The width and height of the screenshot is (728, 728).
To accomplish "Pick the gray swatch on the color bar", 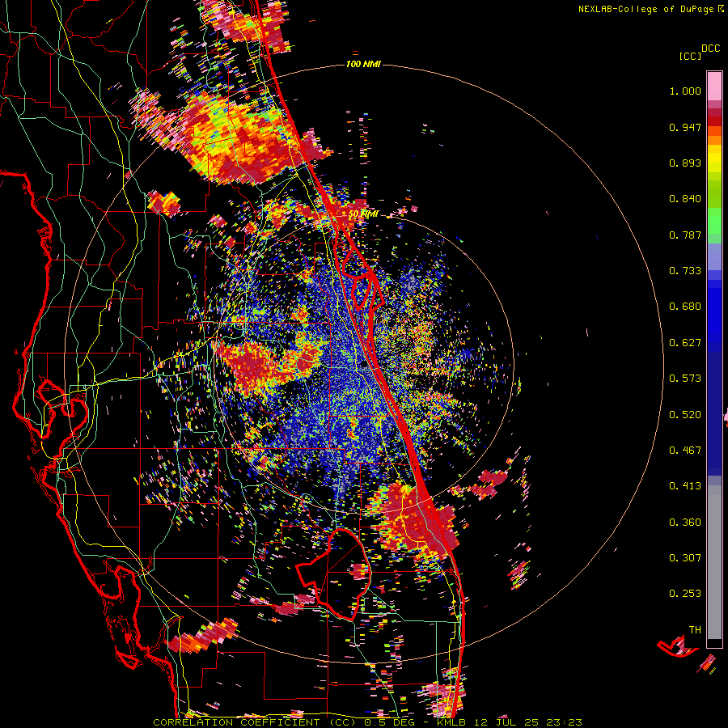I will click(x=714, y=562).
